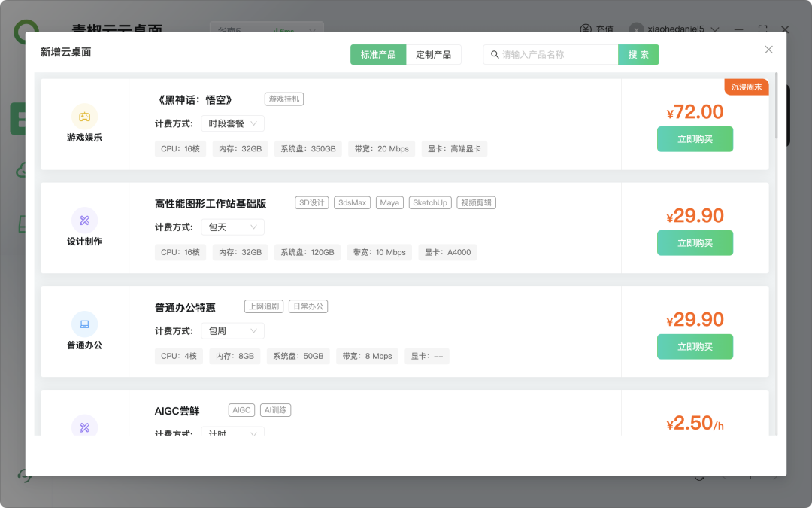Click the AI训练 tag
The image size is (812, 508).
[275, 410]
